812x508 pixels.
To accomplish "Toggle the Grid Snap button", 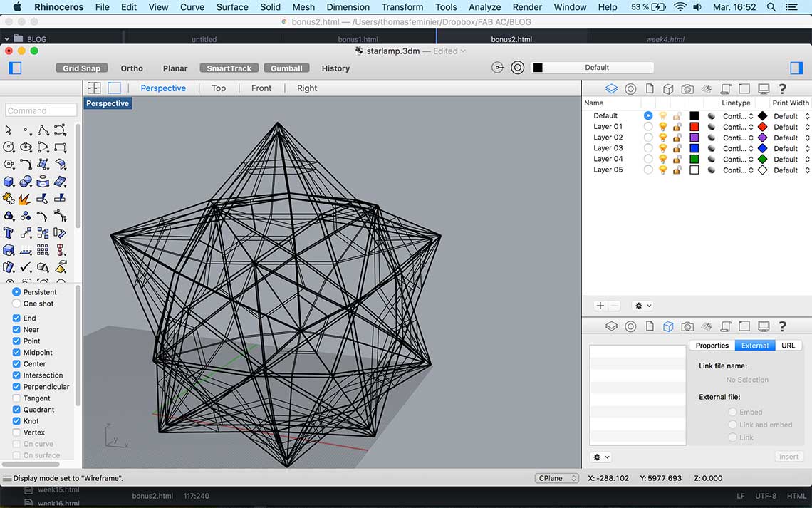I will pos(81,68).
